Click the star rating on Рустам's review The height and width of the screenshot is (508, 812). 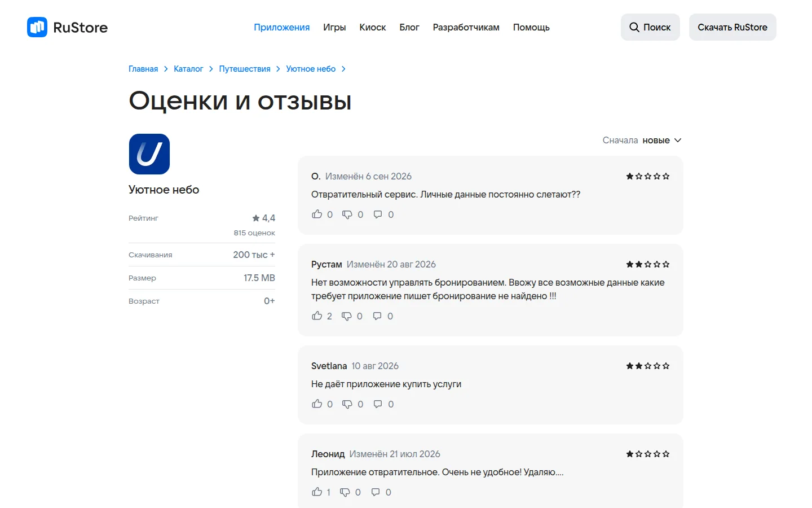(x=648, y=264)
